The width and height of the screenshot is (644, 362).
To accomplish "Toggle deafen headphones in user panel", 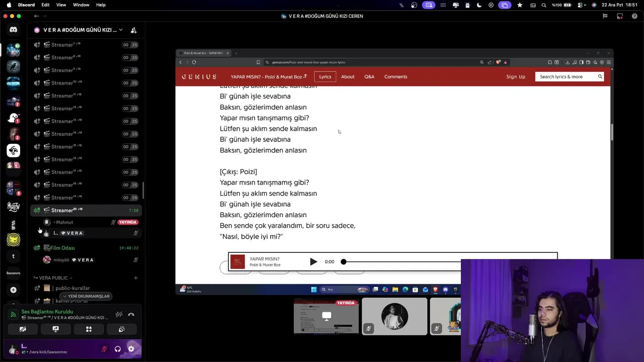I will tap(118, 349).
